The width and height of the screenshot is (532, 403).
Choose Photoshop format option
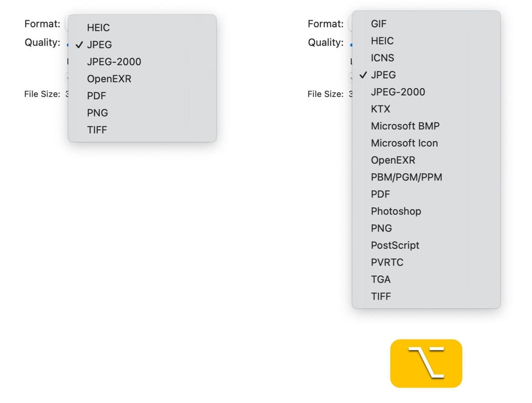(x=426, y=211)
